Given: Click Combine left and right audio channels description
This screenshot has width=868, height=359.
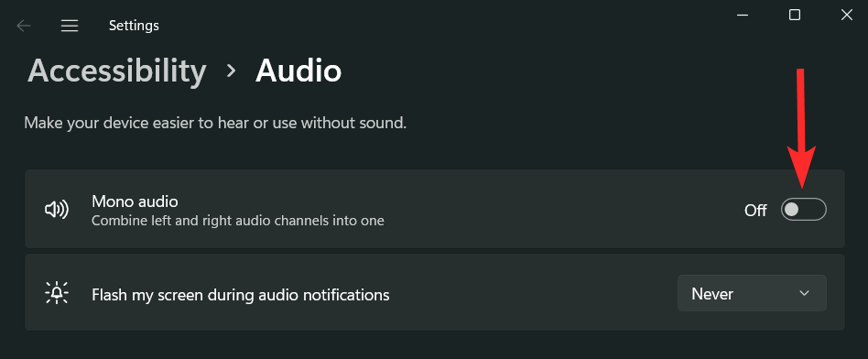Looking at the screenshot, I should (x=237, y=221).
